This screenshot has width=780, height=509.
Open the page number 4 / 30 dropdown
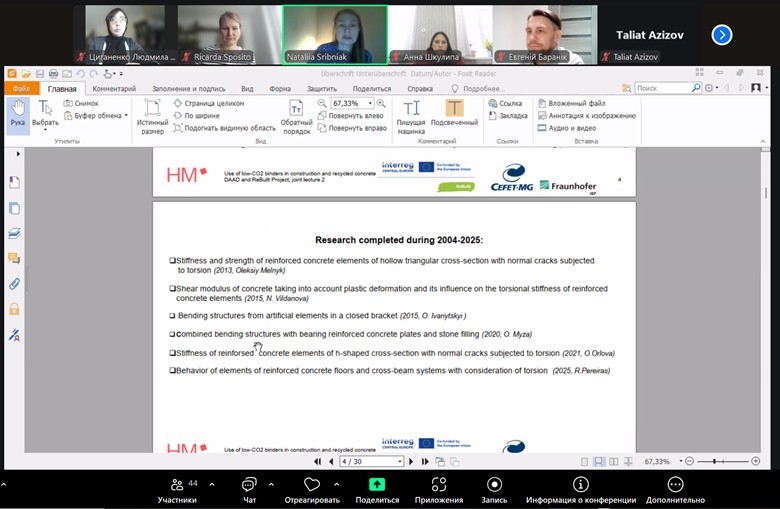pyautogui.click(x=400, y=462)
